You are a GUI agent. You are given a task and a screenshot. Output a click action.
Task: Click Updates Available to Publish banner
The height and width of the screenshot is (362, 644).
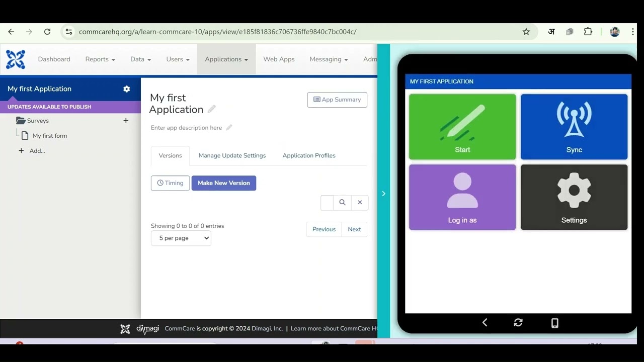click(x=70, y=107)
